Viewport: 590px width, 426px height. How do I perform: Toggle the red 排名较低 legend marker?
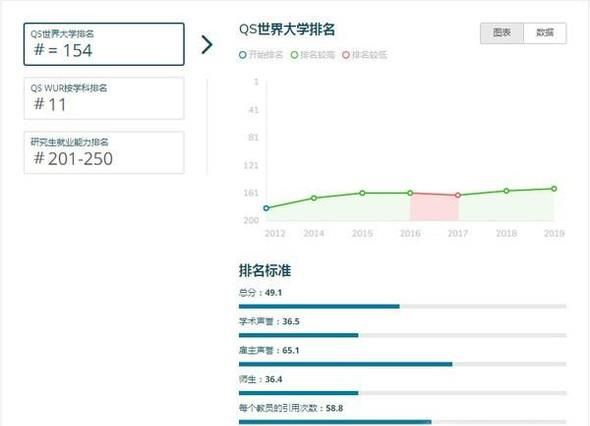[x=346, y=55]
